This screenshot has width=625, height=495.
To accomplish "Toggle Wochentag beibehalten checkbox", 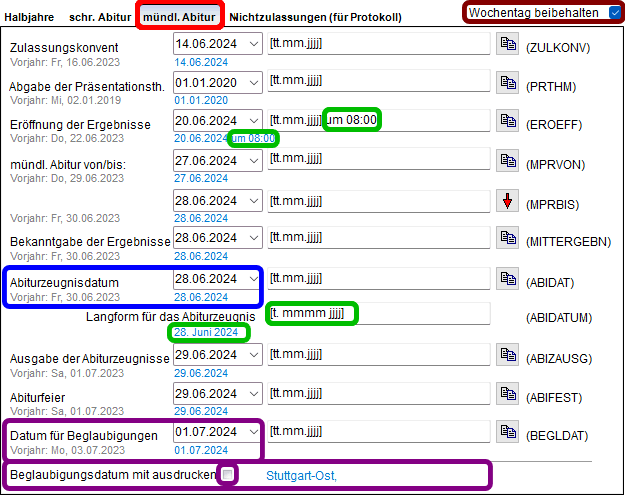I will point(613,13).
